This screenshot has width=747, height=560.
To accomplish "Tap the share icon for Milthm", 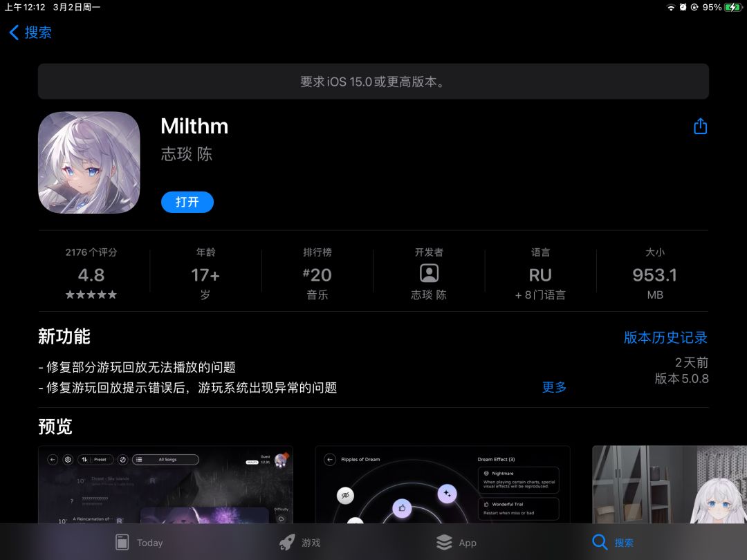I will coord(700,127).
